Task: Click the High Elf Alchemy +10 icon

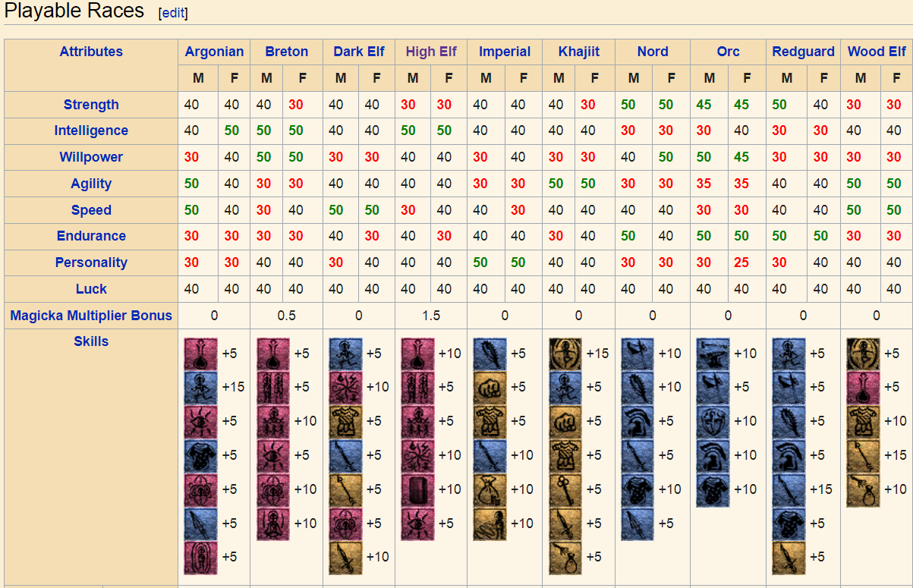Action: (x=417, y=354)
